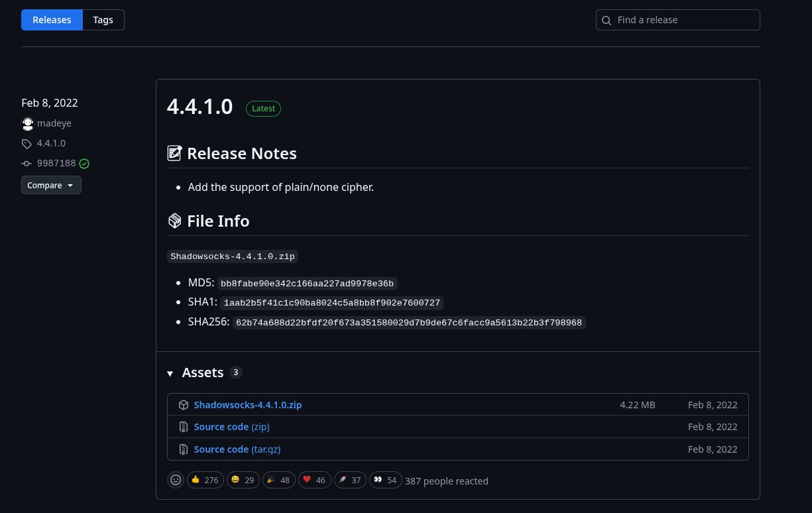Viewport: 812px width, 513px height.
Task: Click the Assets count badge 3
Action: click(x=236, y=372)
